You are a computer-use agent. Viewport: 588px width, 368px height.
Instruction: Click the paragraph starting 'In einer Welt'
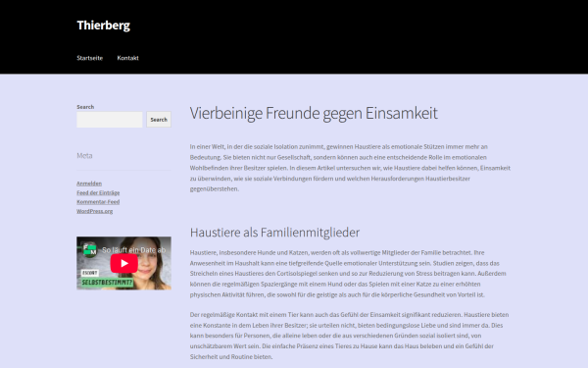(350, 168)
